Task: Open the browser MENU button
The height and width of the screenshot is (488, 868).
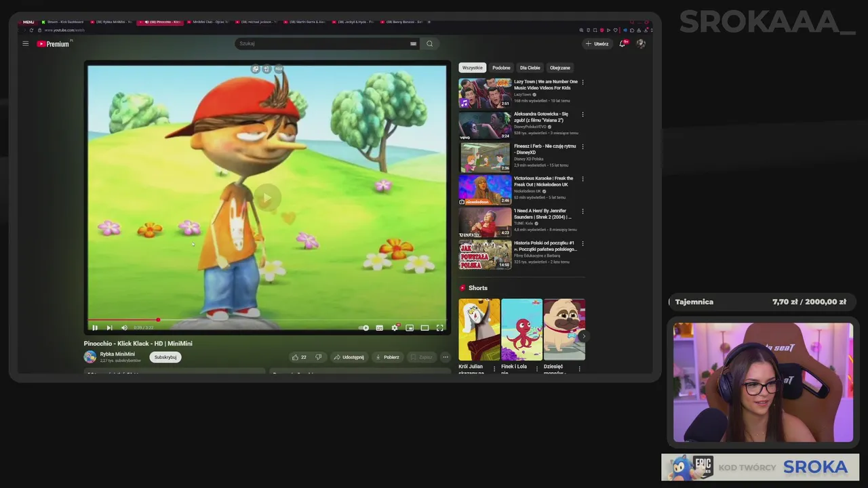Action: point(28,22)
